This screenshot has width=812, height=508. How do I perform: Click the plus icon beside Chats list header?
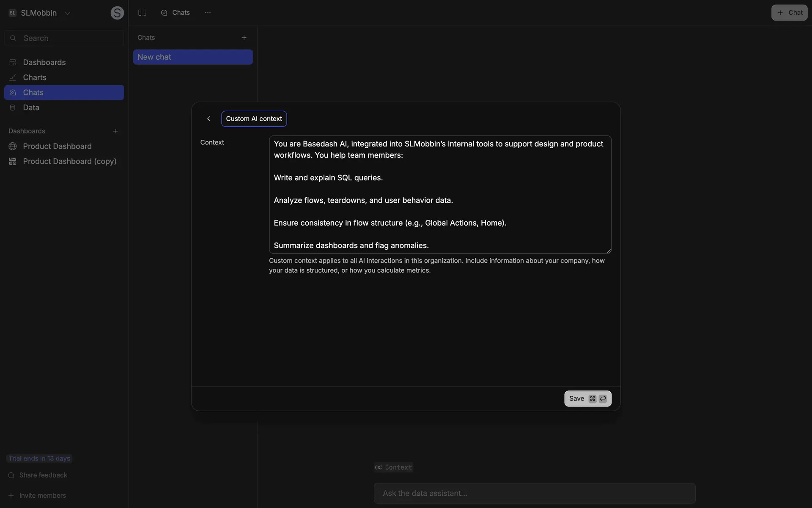pos(244,38)
